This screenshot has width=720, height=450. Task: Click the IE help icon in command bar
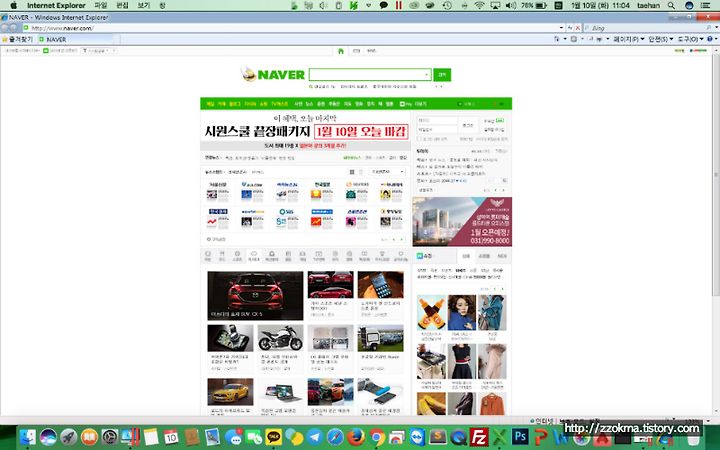click(710, 39)
